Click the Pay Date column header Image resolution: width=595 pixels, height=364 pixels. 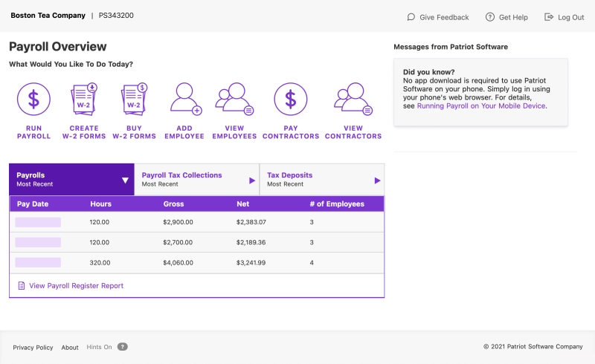pyautogui.click(x=33, y=204)
